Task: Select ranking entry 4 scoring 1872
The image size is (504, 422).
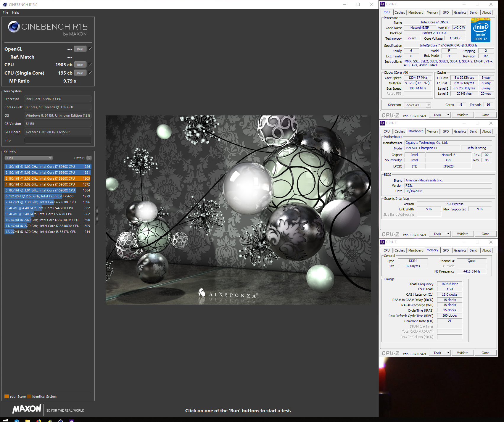Action: (x=48, y=184)
